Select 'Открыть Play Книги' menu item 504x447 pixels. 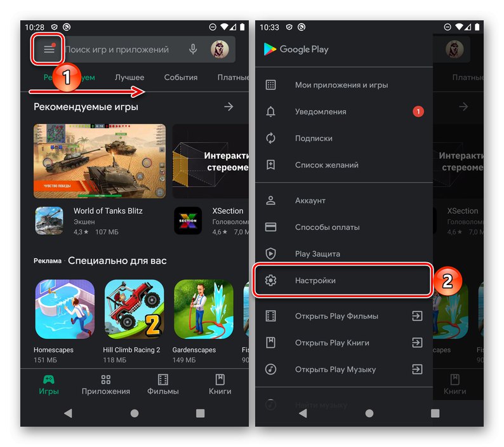344,343
